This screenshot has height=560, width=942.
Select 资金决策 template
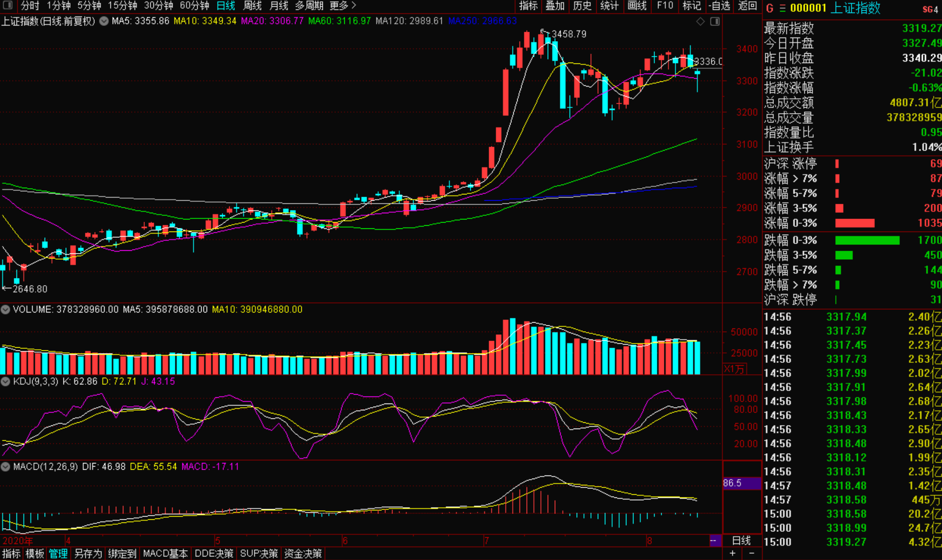tap(303, 554)
